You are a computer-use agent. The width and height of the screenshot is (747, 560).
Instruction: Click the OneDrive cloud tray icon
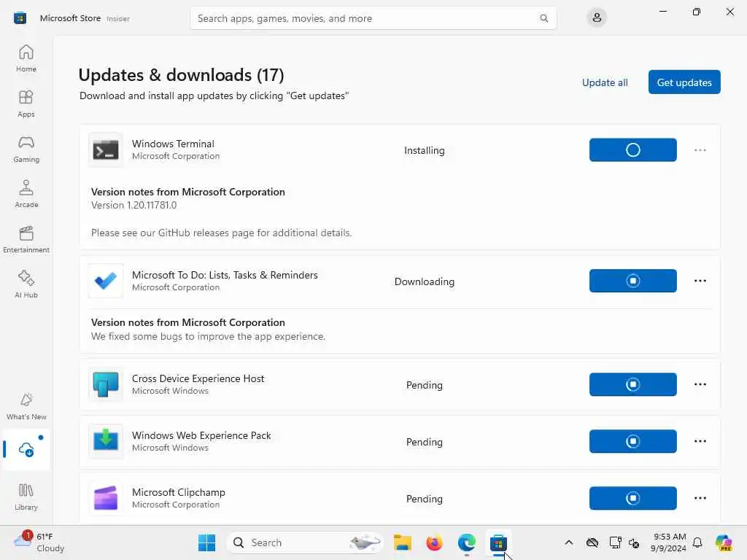(592, 542)
